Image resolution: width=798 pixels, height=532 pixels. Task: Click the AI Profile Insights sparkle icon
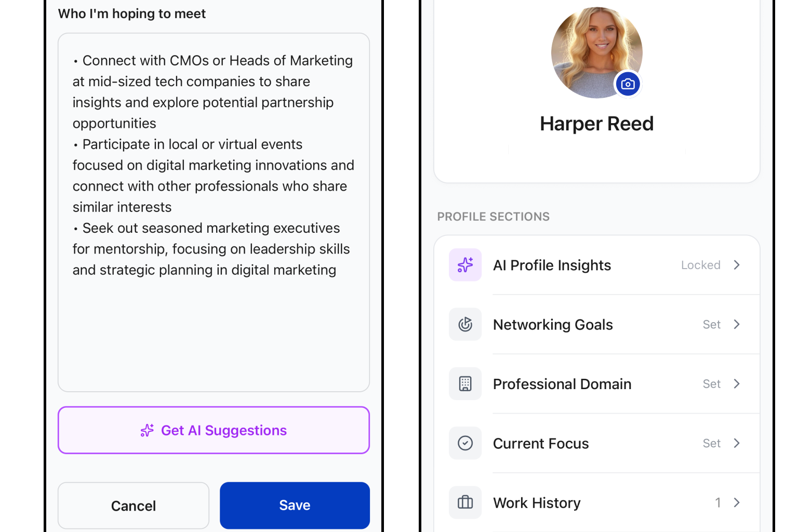pos(465,265)
